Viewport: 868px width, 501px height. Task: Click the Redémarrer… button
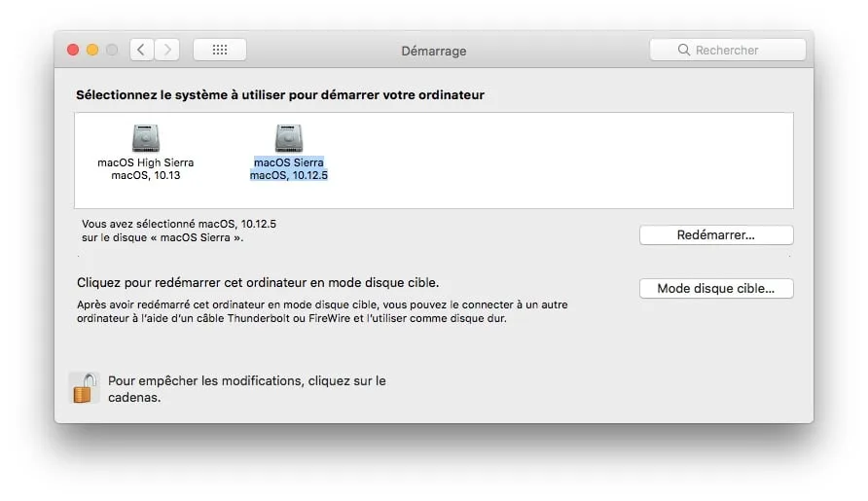[716, 235]
